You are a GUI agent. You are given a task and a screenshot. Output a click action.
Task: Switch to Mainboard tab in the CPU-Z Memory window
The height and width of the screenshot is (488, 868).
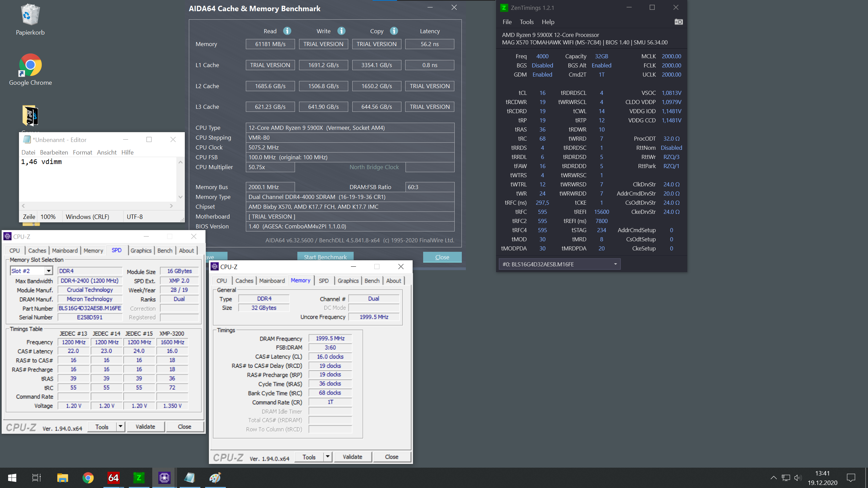[272, 281]
